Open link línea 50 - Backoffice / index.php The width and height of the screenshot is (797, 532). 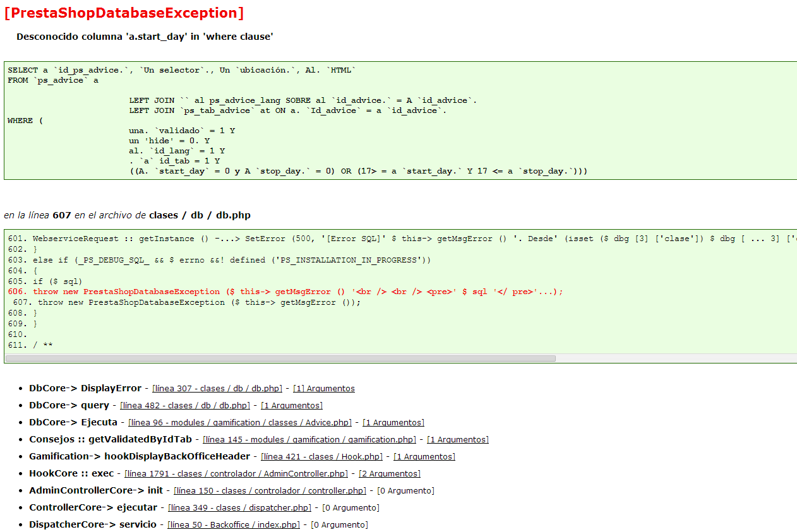(234, 525)
